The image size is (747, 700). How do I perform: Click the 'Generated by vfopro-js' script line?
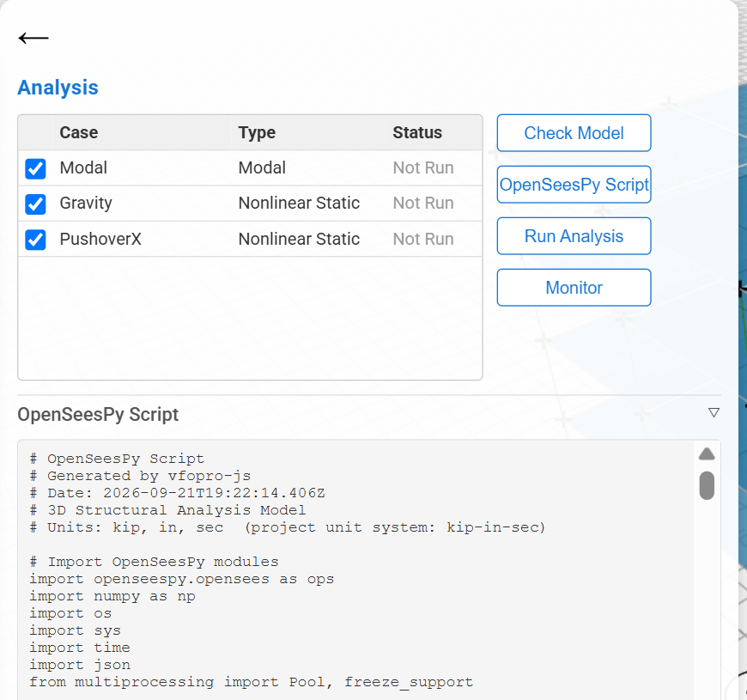pyautogui.click(x=140, y=476)
